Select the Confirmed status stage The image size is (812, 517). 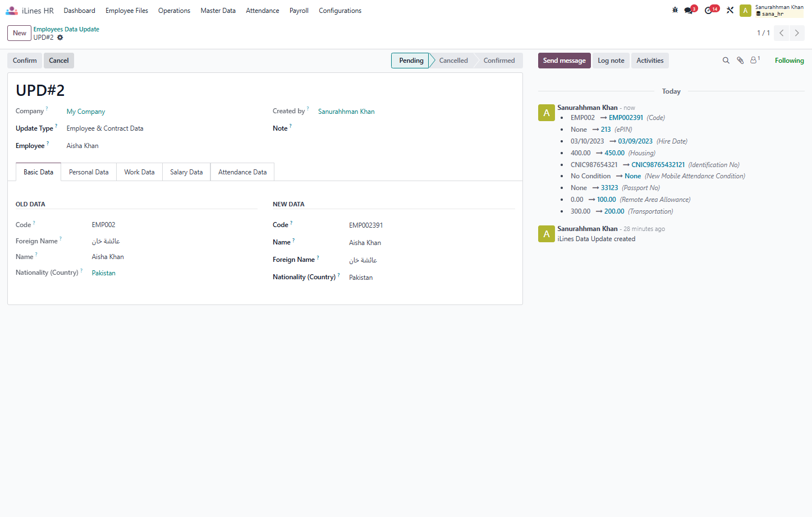499,61
